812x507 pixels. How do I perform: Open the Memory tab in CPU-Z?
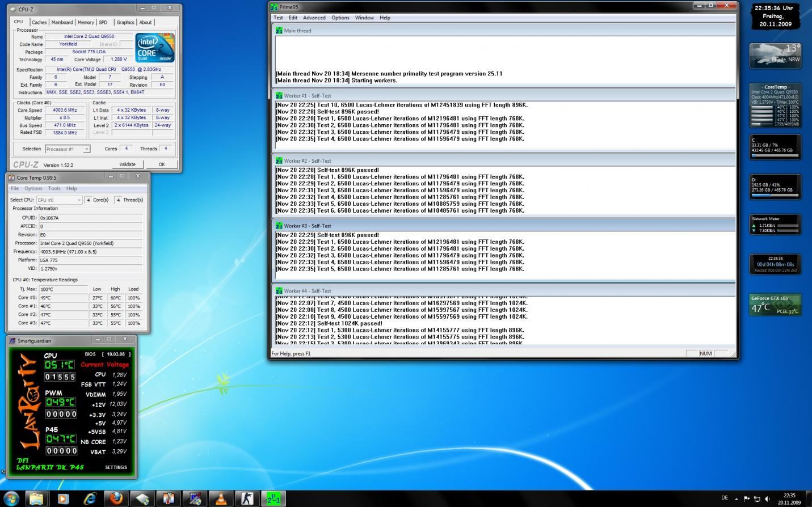coord(86,23)
